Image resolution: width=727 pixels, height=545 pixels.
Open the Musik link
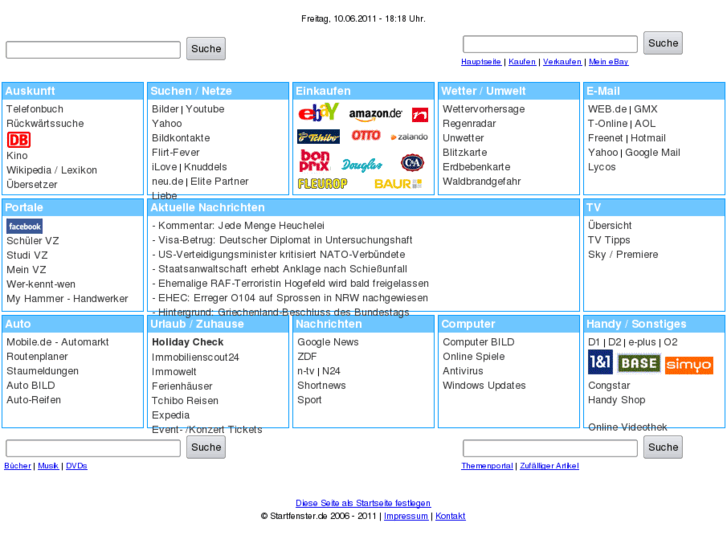(48, 466)
